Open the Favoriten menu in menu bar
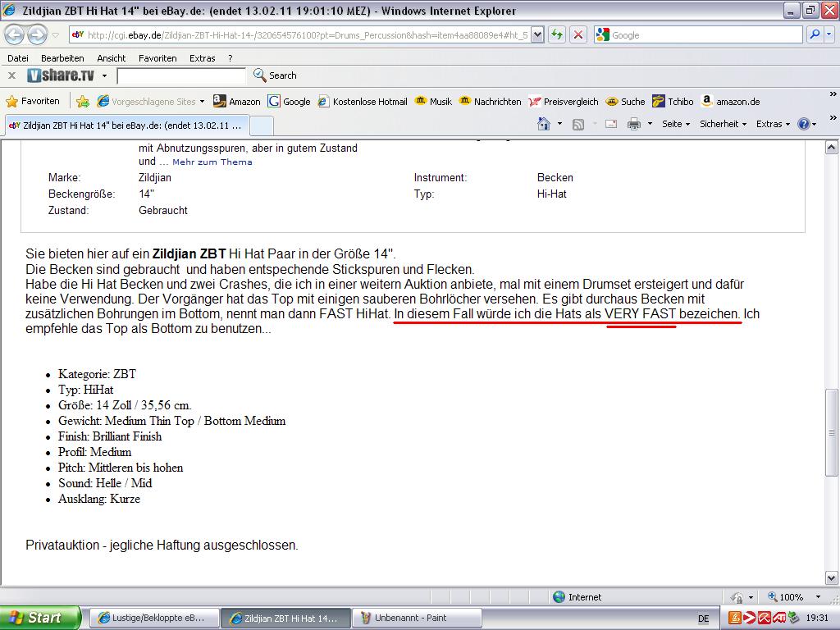 coord(157,58)
